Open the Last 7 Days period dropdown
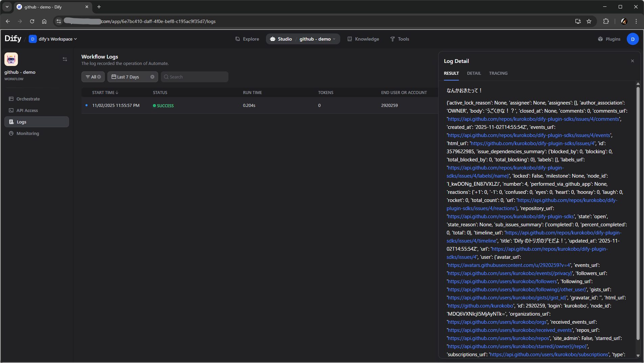The width and height of the screenshot is (644, 363). (x=128, y=77)
